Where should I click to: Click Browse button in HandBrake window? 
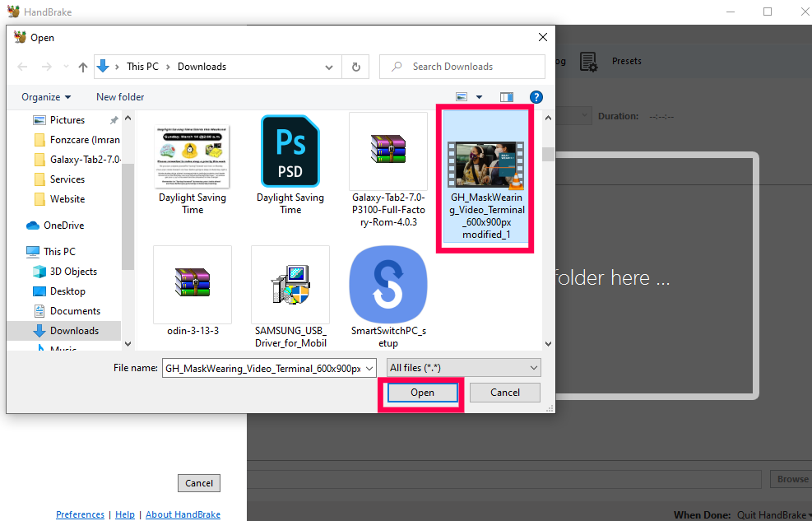tap(791, 480)
